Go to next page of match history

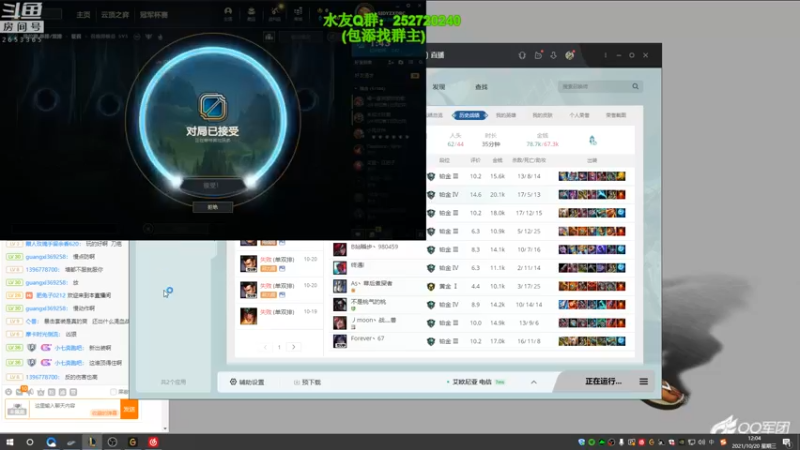click(293, 347)
